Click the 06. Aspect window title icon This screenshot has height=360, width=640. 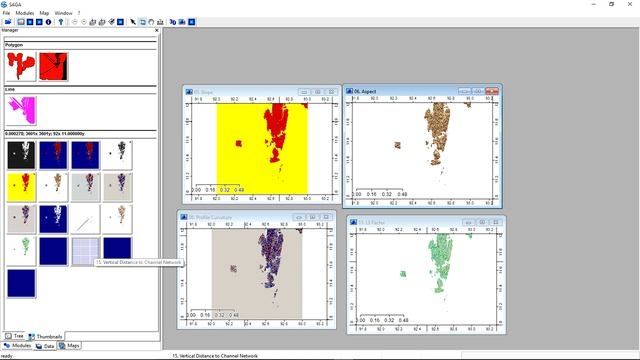(x=349, y=91)
